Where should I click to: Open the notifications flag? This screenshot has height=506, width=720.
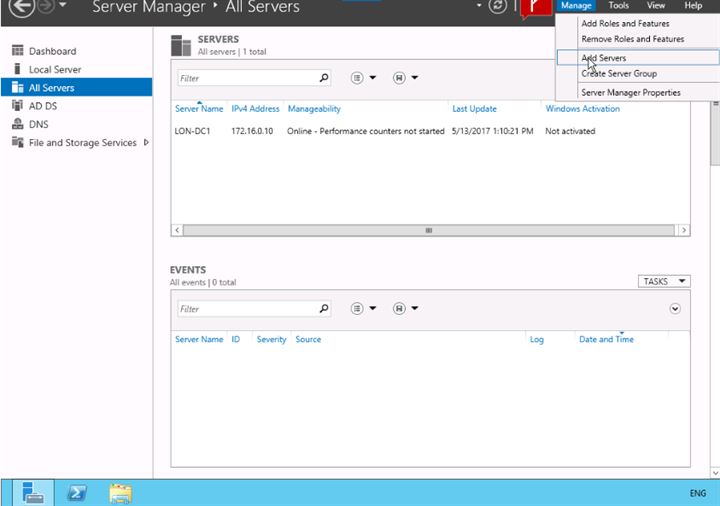tap(535, 8)
